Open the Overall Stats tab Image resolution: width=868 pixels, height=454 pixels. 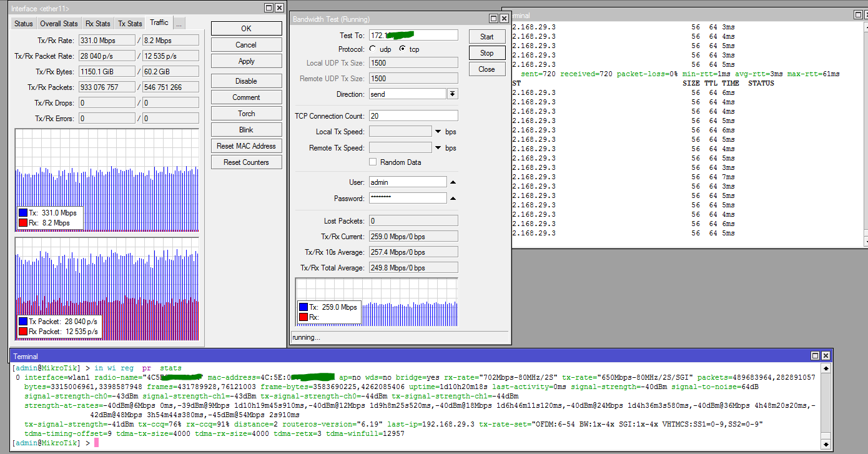[x=59, y=24]
